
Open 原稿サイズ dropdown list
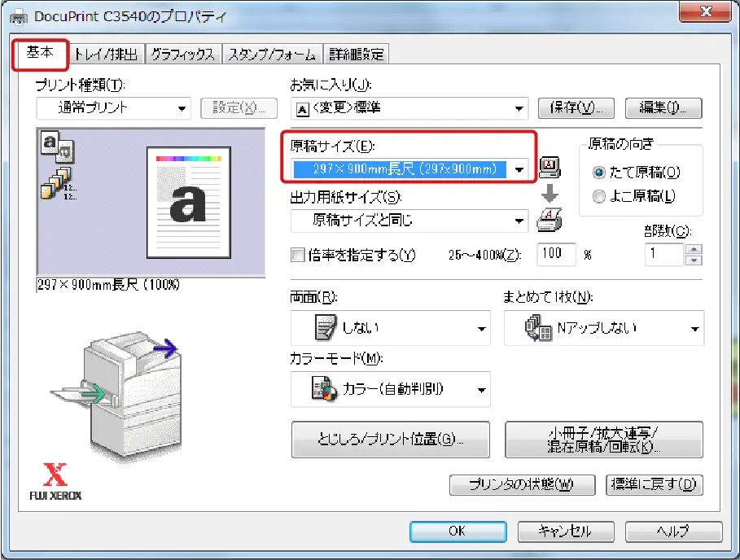click(409, 169)
